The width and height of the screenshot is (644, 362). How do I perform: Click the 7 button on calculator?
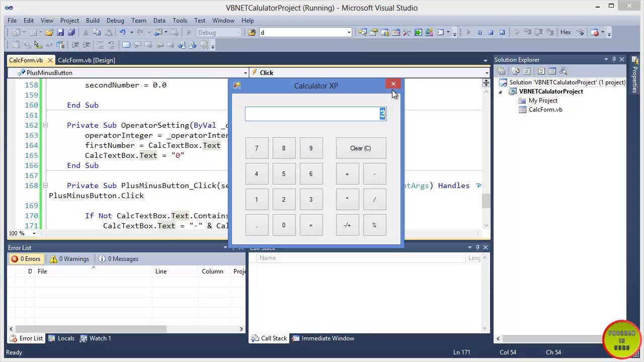[257, 148]
